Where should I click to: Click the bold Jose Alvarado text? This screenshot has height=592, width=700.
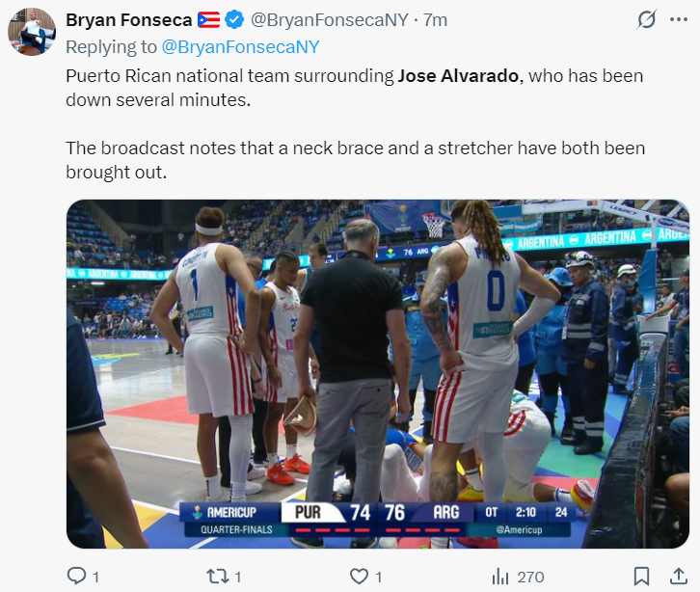[x=459, y=75]
